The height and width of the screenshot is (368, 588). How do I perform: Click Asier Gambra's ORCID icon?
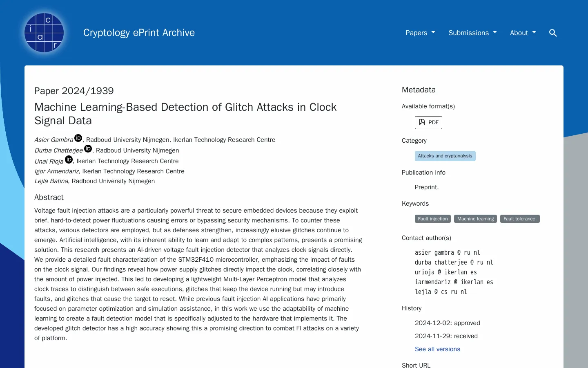coord(78,138)
